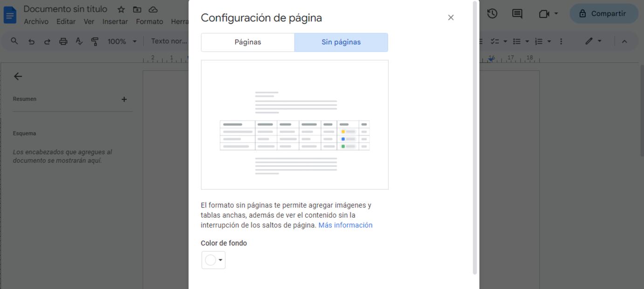Open the Color de fondo swatch picker
Image resolution: width=644 pixels, height=289 pixels.
click(213, 260)
